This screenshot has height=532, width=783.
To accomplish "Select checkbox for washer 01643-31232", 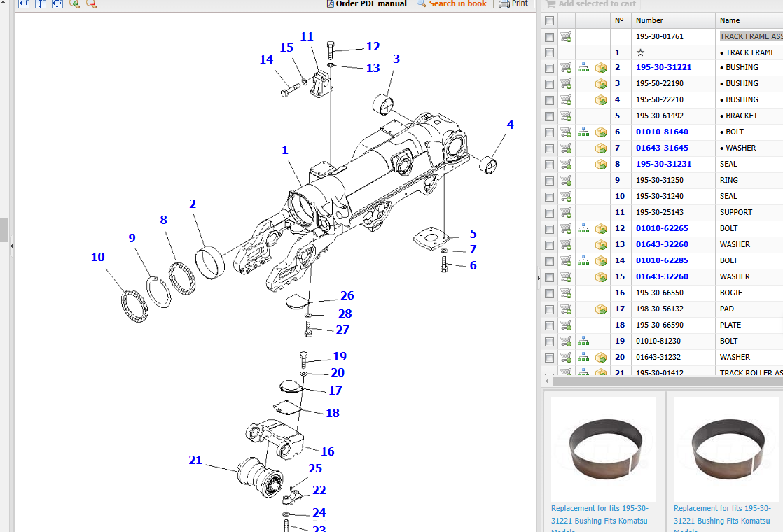I will pos(549,358).
